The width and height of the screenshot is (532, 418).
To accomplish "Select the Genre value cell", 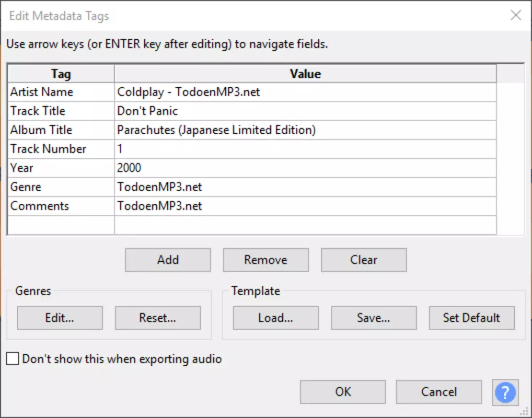I will coord(305,187).
